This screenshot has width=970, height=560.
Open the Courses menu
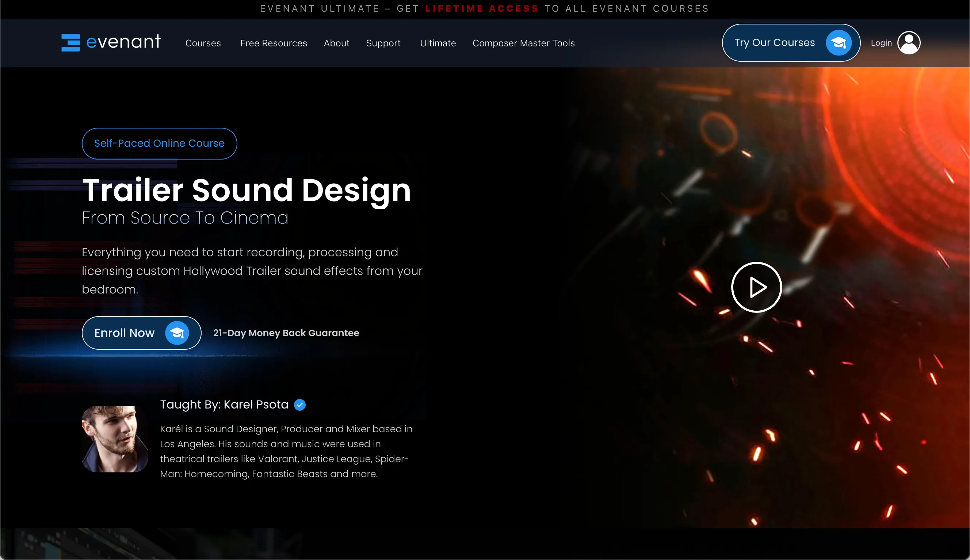[x=203, y=43]
